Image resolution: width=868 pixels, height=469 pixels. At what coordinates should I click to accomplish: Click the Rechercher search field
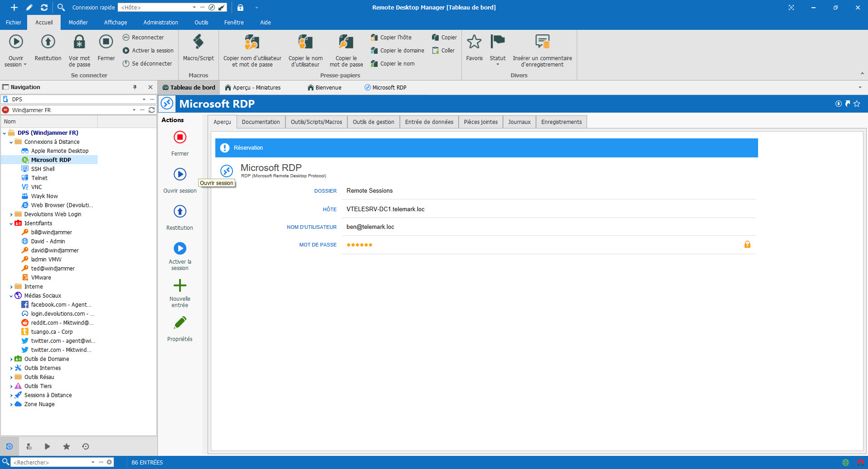(51, 462)
